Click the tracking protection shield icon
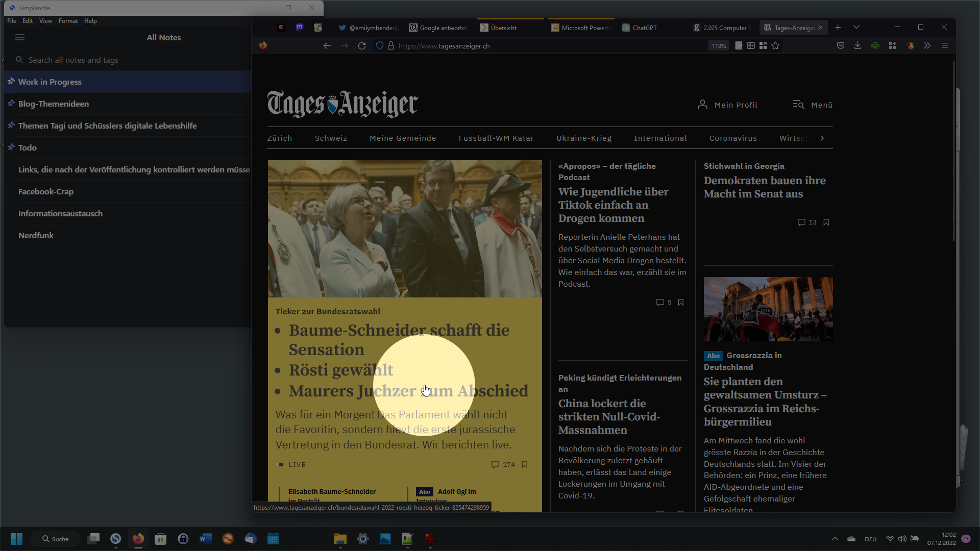 point(379,46)
